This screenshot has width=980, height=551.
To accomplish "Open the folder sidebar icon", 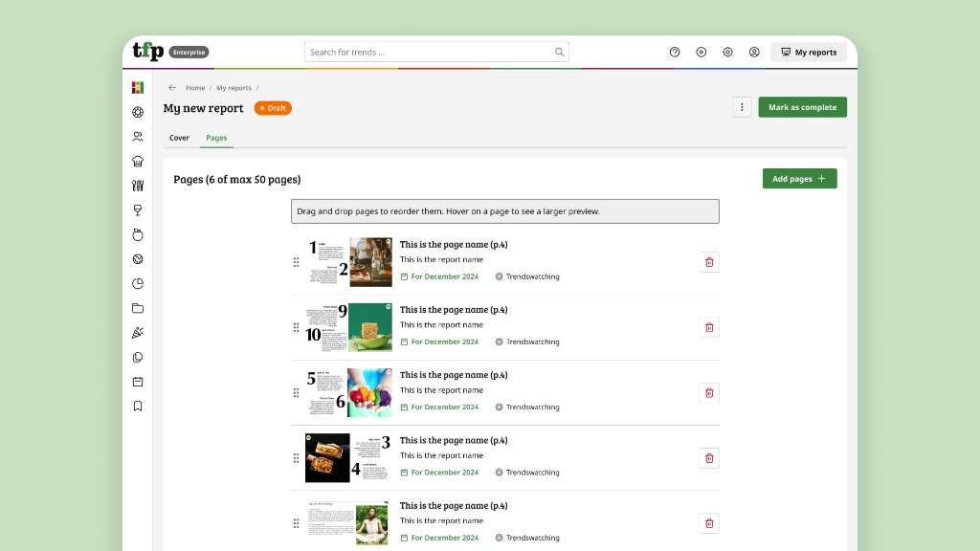I will [138, 308].
